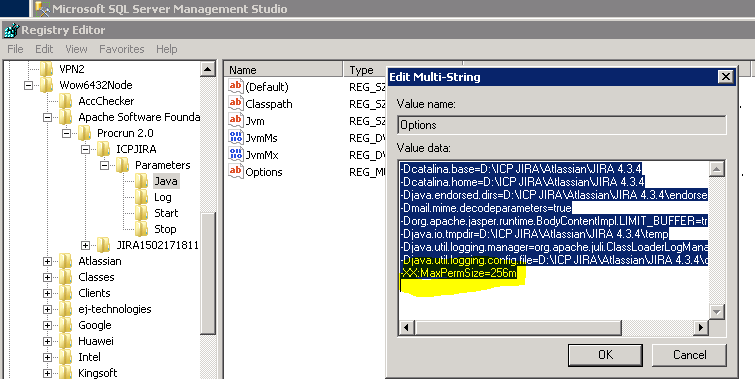This screenshot has height=379, width=755.
Task: Open the Help menu
Action: [167, 49]
